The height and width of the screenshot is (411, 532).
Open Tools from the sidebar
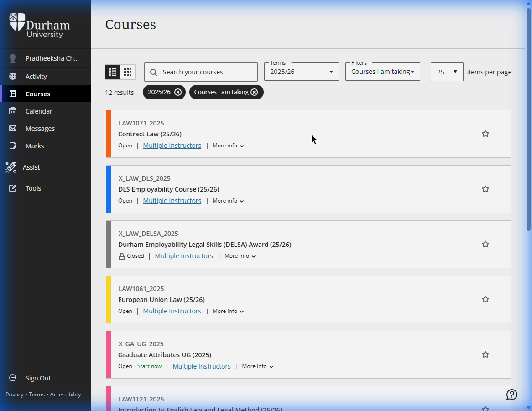coord(33,188)
